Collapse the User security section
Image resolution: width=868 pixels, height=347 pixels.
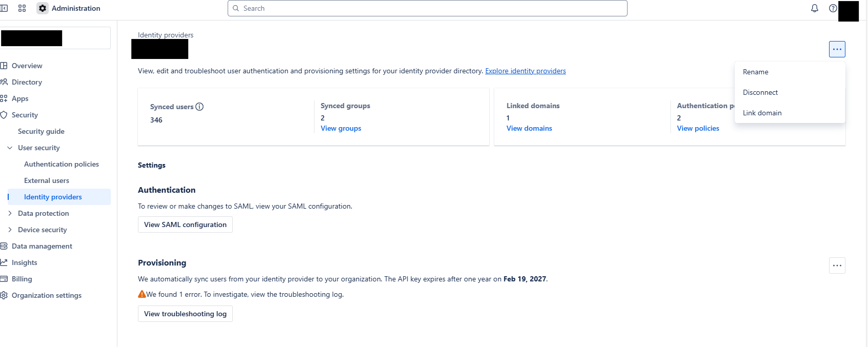[x=10, y=148]
